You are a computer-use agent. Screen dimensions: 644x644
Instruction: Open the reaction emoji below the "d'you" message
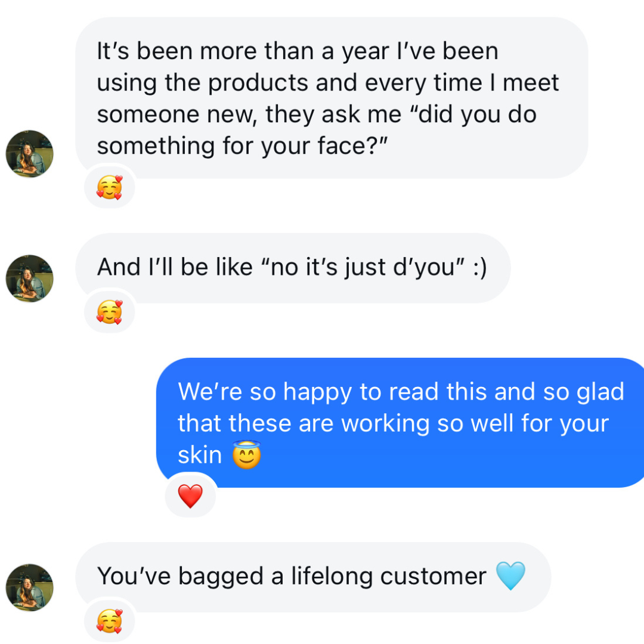[109, 312]
